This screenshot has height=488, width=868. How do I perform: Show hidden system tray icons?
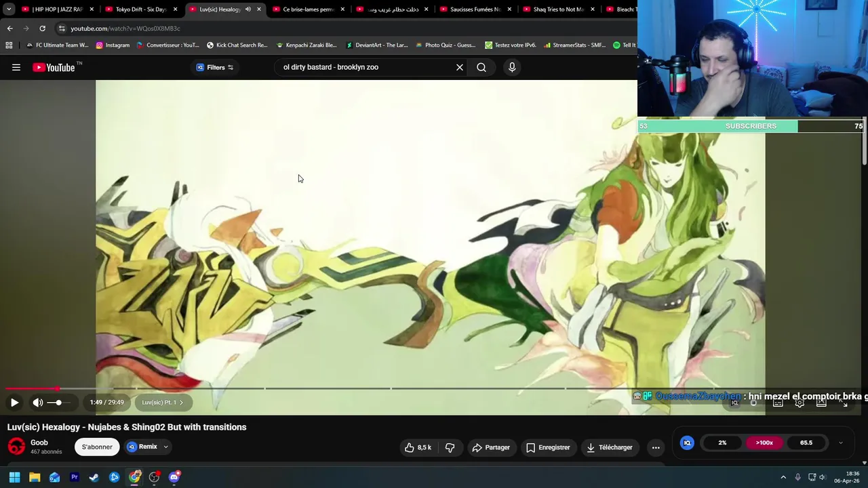coord(783,477)
